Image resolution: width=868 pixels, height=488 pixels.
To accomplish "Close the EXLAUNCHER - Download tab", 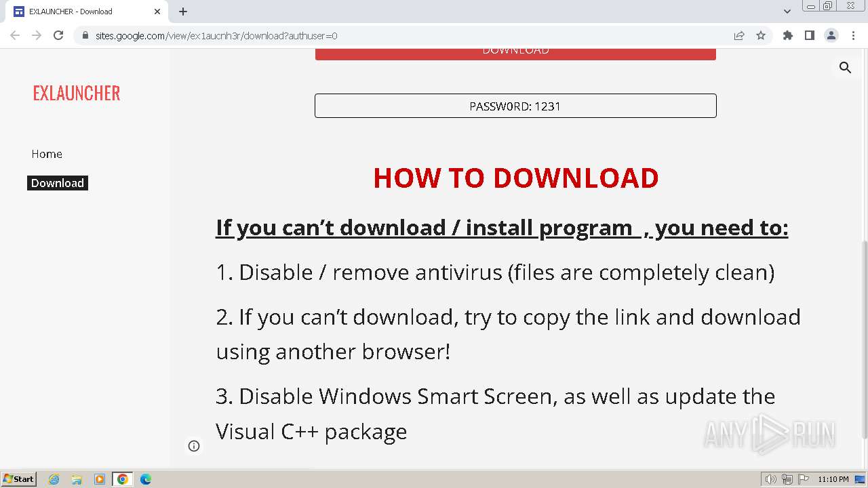I will pyautogui.click(x=157, y=12).
